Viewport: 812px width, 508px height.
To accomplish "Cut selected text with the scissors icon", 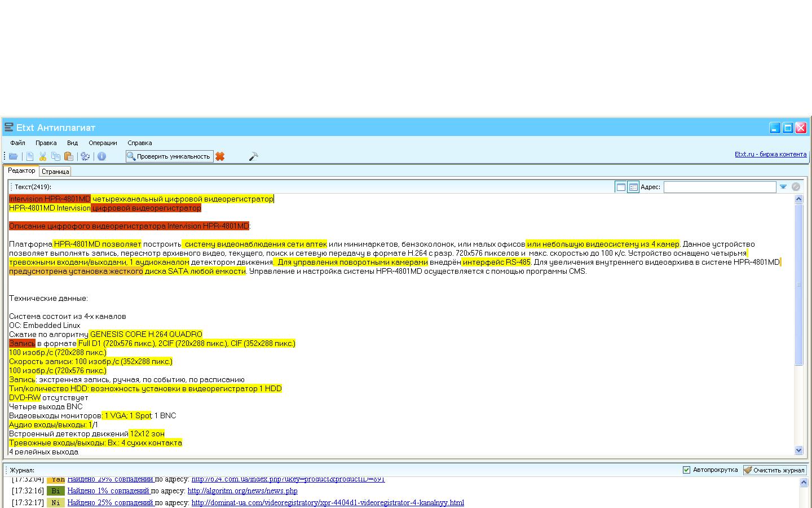I will click(43, 156).
